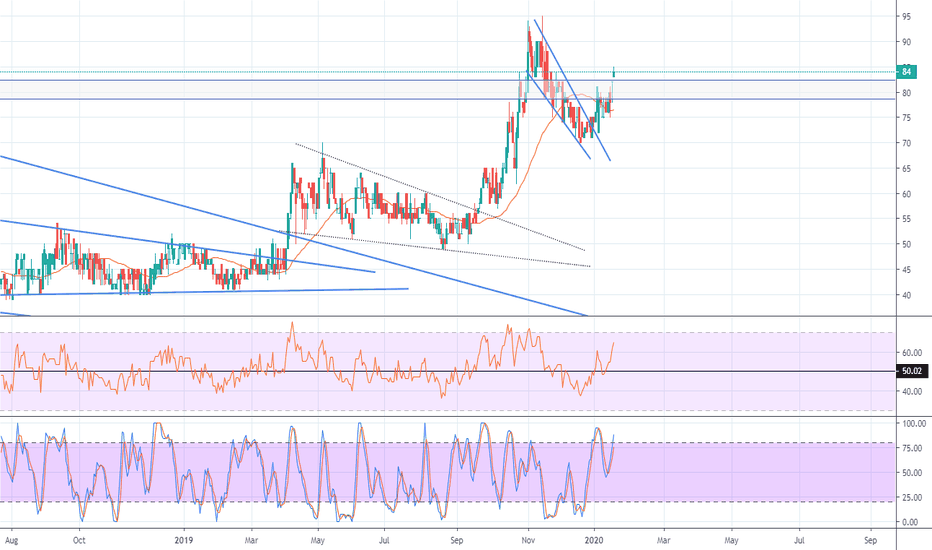This screenshot has width=932, height=550.
Task: Select the 25.00 stochastic scale label
Action: [912, 498]
